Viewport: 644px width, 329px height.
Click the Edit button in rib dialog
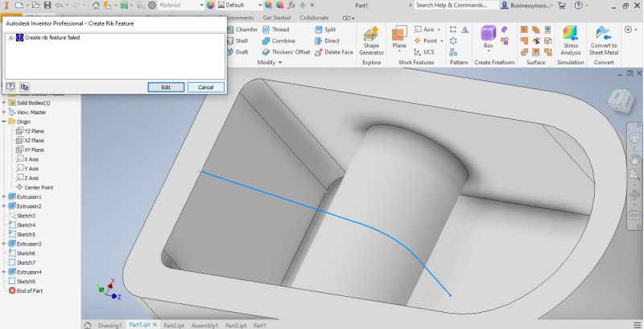click(166, 88)
